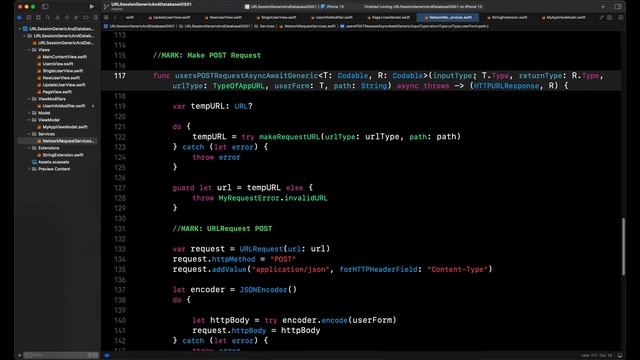Expand the Preview Content group
The height and width of the screenshot is (360, 640).
pos(29,169)
